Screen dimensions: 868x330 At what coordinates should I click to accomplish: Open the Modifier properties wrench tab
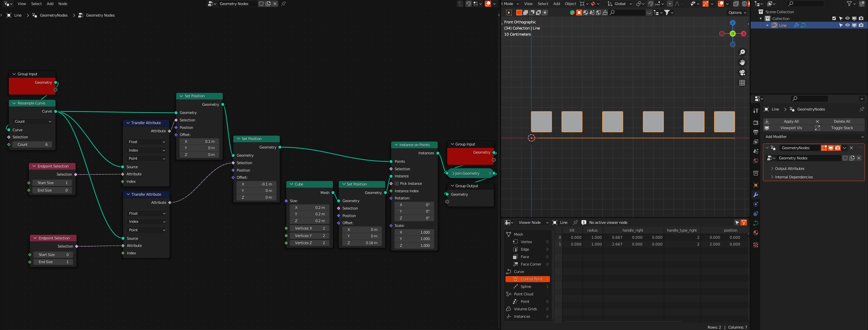point(755,194)
